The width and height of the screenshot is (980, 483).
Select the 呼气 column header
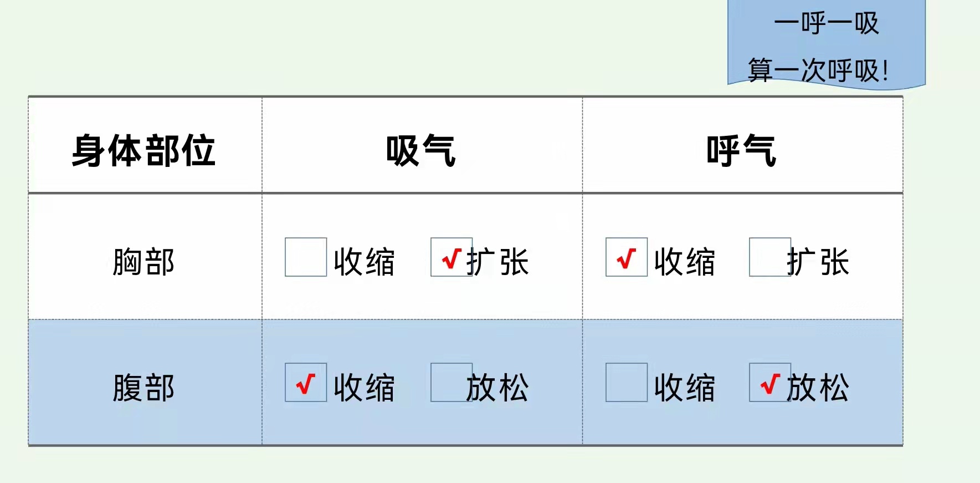741,151
